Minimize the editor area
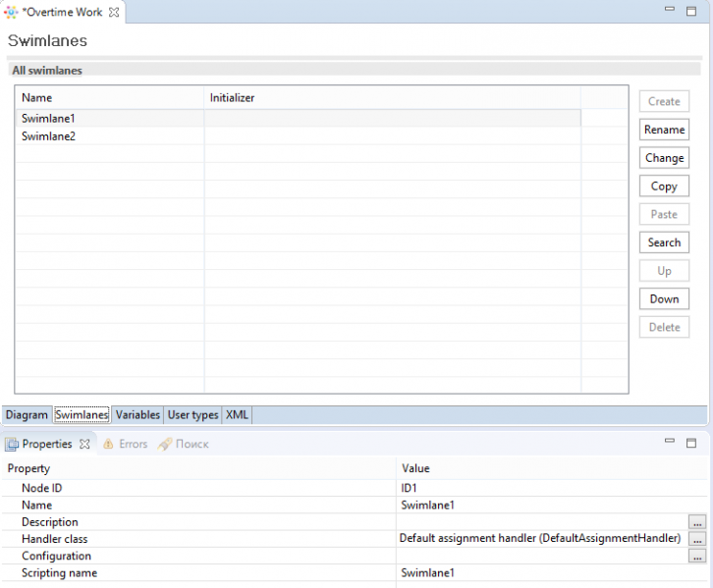Image resolution: width=713 pixels, height=588 pixels. (x=670, y=12)
